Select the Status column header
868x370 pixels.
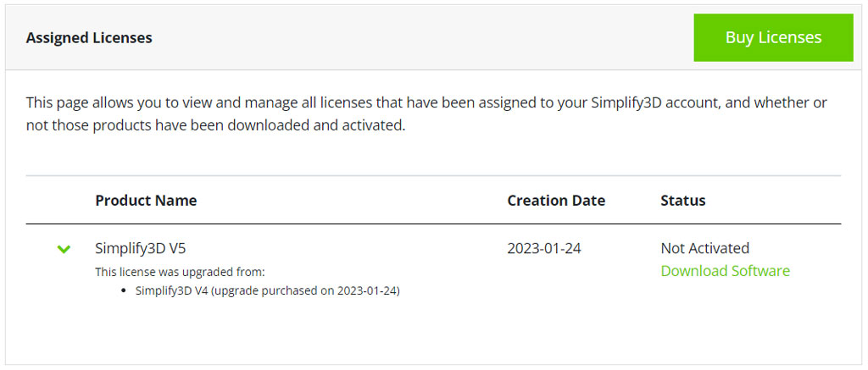pos(682,201)
